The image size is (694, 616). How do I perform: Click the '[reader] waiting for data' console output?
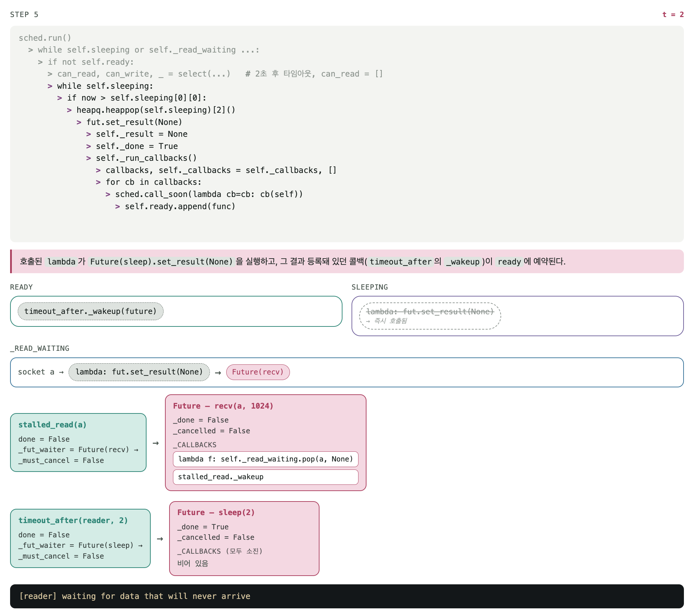(135, 596)
